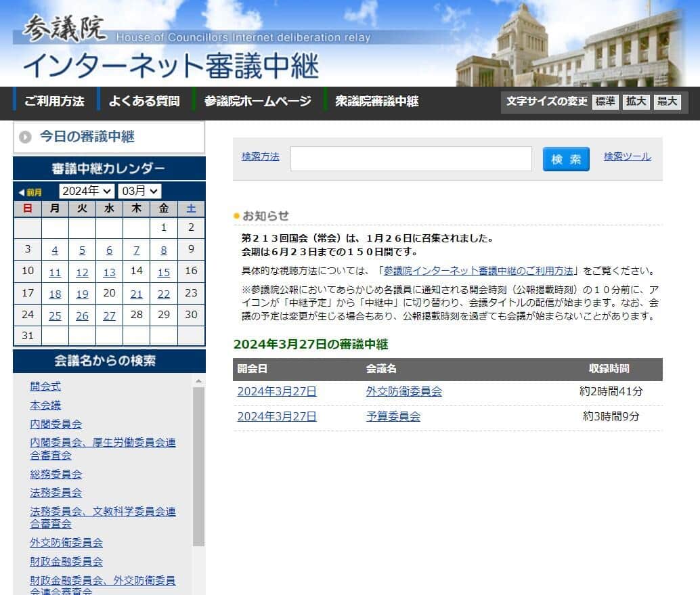Switch text size to 拡大
The height and width of the screenshot is (595, 700).
pos(636,102)
